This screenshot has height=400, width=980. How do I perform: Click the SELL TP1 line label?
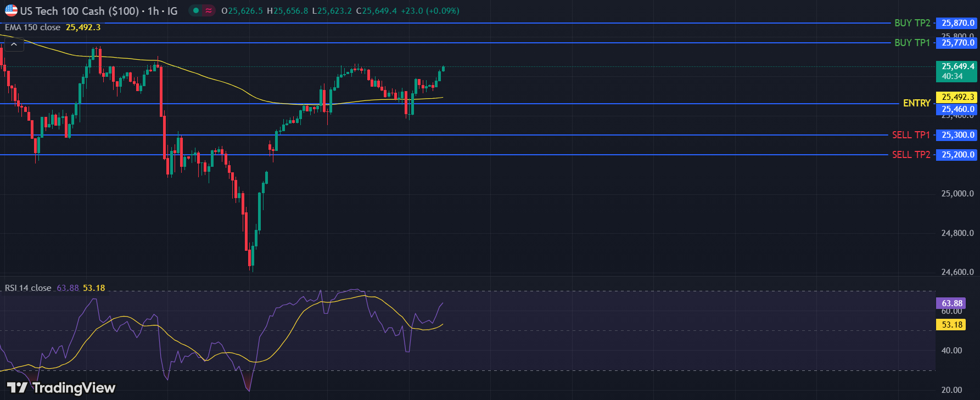pyautogui.click(x=911, y=135)
